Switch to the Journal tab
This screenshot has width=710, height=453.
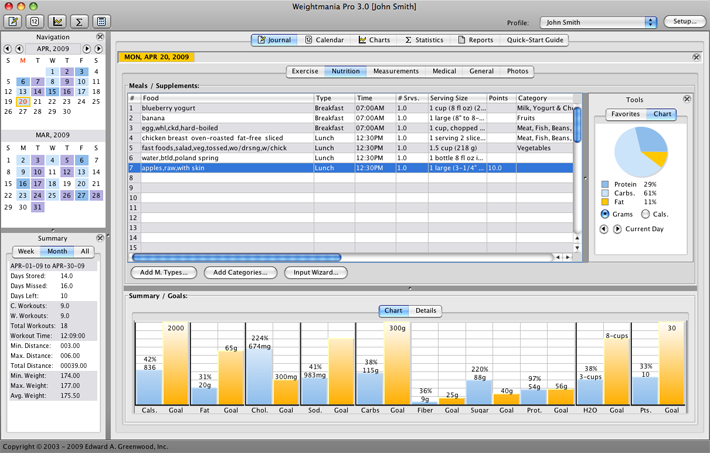coord(274,40)
